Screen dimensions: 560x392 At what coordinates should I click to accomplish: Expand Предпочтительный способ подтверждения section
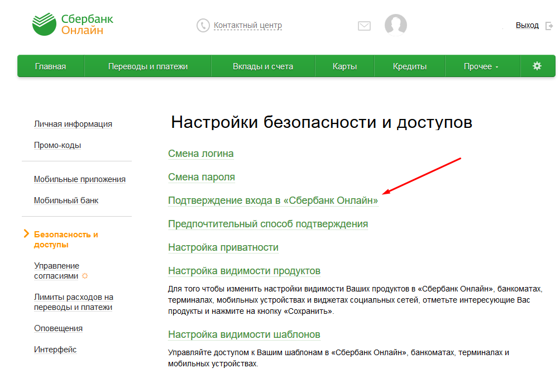[x=268, y=224]
